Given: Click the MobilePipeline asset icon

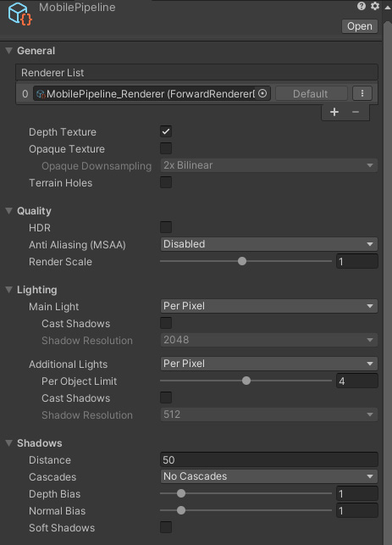Looking at the screenshot, I should coord(19,14).
